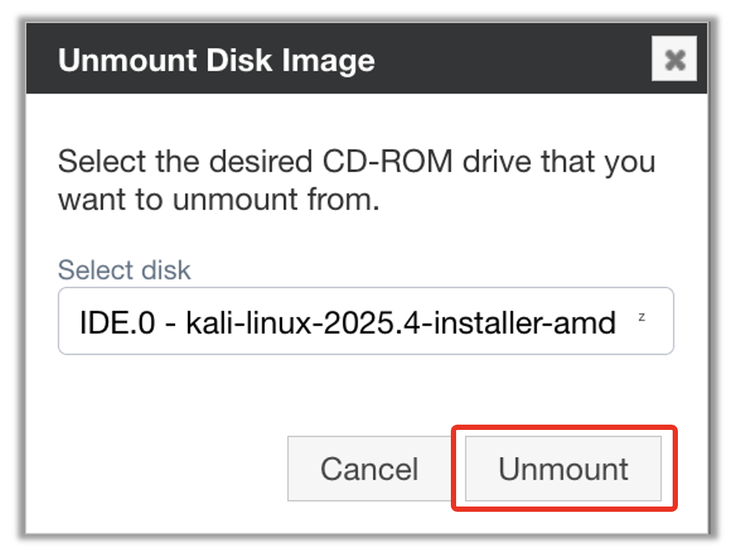Choose Cancel to keep the disk mounted

coord(369,468)
